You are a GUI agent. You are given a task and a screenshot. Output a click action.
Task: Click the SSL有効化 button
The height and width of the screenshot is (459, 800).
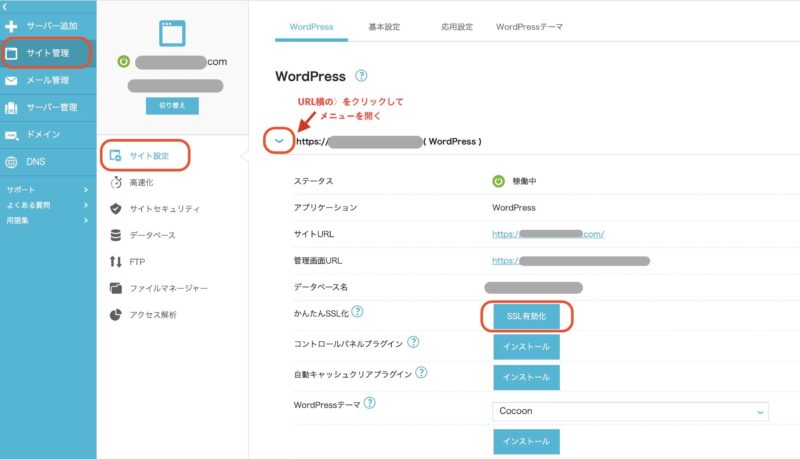tap(527, 316)
